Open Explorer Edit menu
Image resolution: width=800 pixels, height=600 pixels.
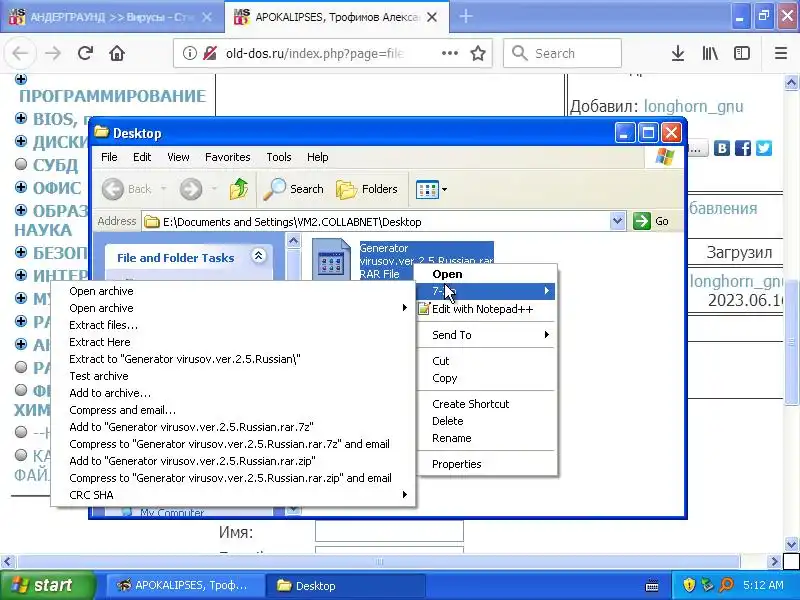[142, 157]
